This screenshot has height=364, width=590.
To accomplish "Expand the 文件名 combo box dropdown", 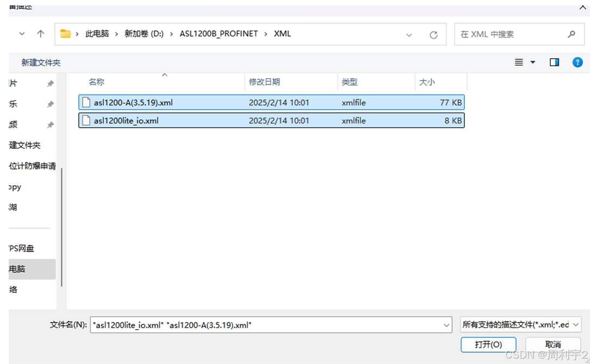I will tap(446, 324).
